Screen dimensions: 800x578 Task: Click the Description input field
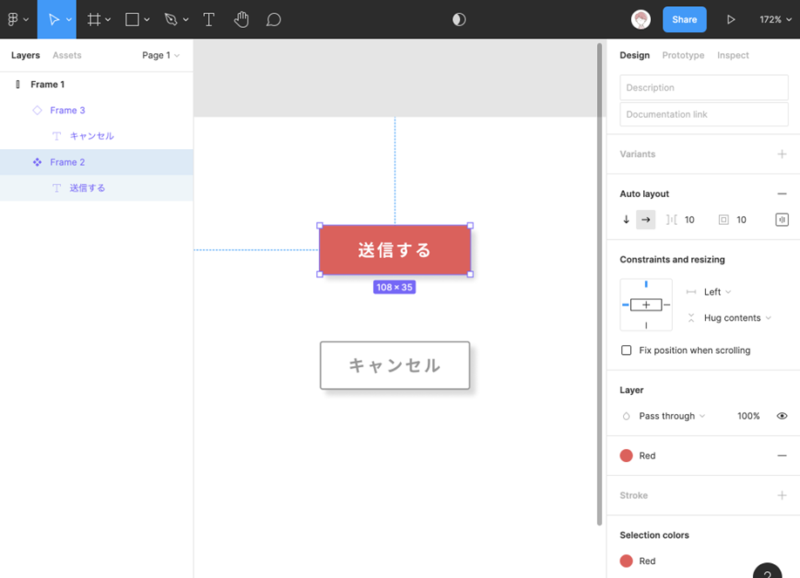(x=704, y=88)
